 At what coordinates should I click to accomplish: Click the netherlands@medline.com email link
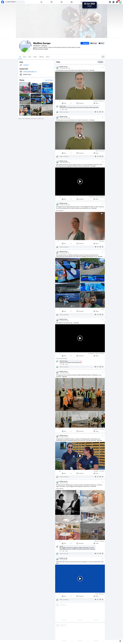coord(30,72)
